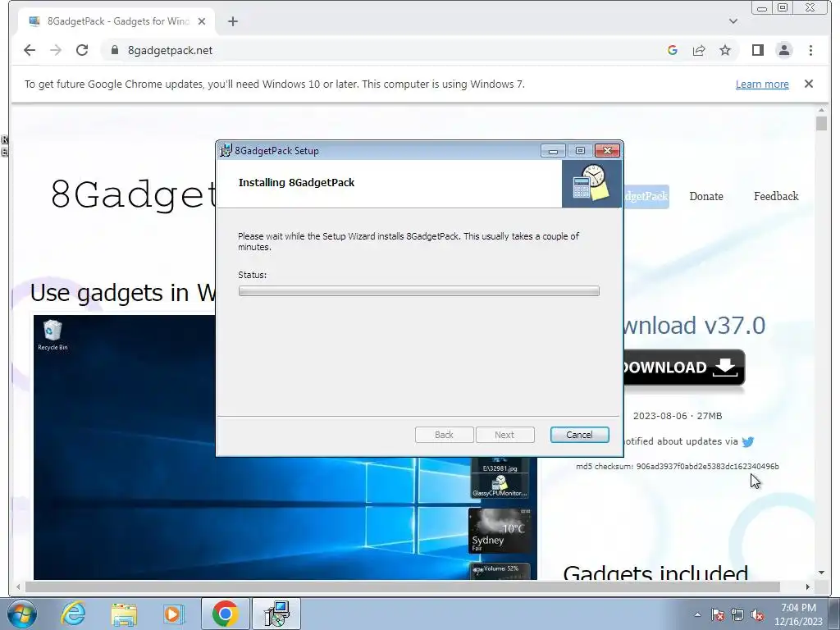Image resolution: width=840 pixels, height=630 pixels.
Task: Click the Sydney weather gadget image
Action: tap(500, 531)
